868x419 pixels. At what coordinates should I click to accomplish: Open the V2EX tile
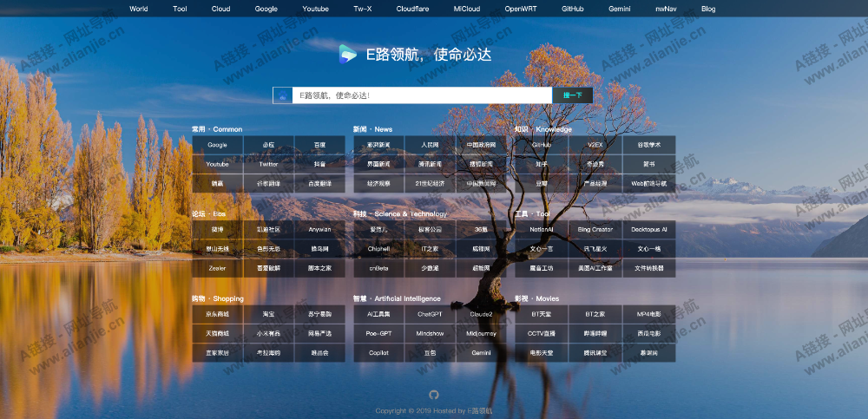pyautogui.click(x=595, y=145)
